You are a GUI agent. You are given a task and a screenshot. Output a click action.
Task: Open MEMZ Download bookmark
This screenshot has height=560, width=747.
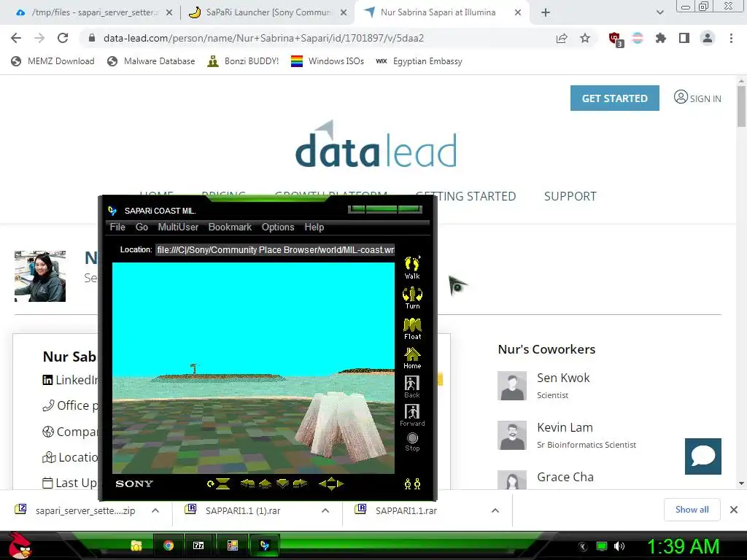pos(53,61)
